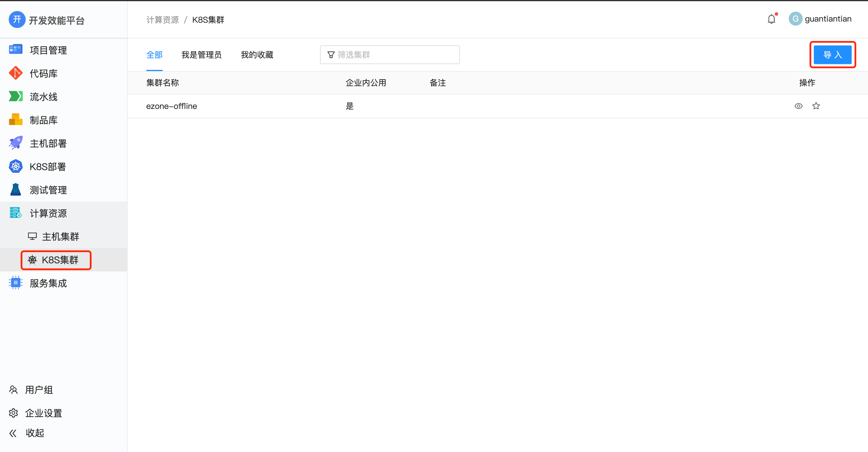
Task: Open the notification bell
Action: pyautogui.click(x=772, y=19)
